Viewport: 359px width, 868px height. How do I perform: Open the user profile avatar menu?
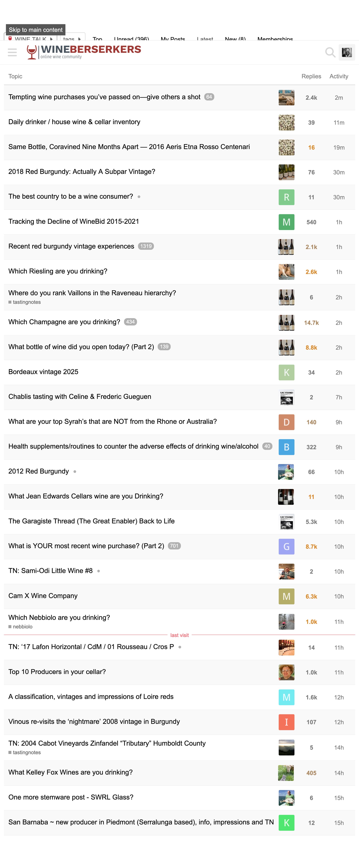pyautogui.click(x=346, y=52)
